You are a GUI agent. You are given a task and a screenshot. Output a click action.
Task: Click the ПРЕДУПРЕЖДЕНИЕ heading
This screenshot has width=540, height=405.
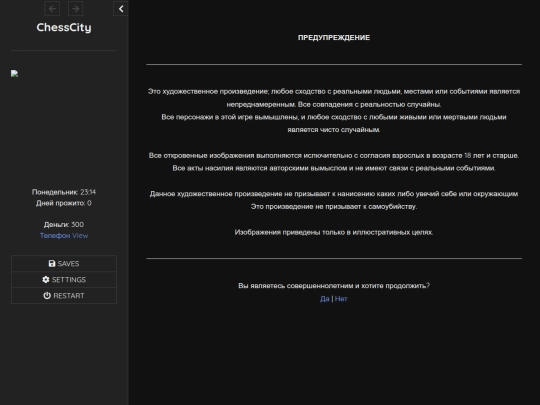(334, 38)
